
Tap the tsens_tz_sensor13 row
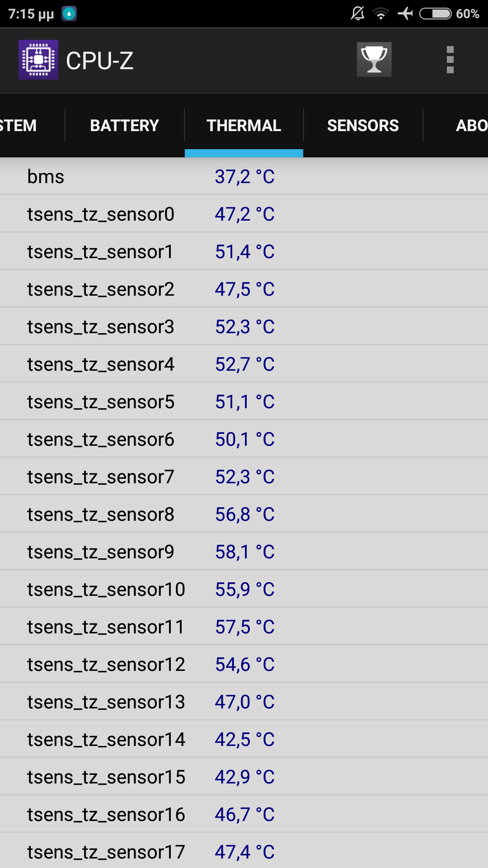[244, 702]
